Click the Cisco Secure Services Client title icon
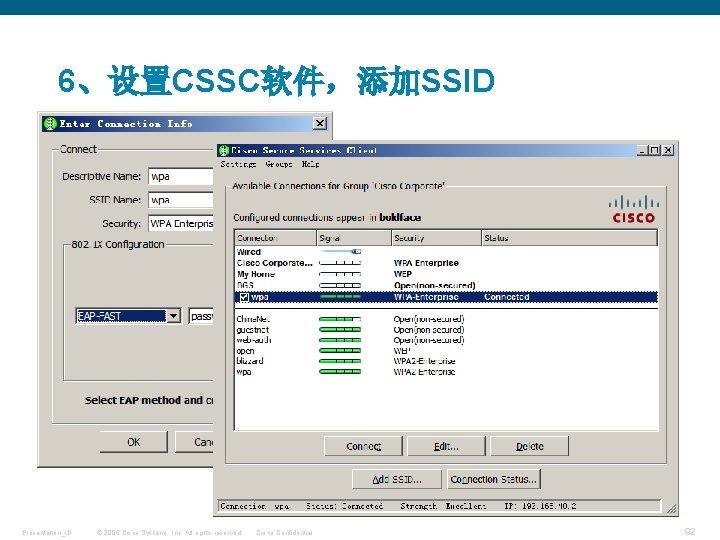The image size is (720, 540). [224, 150]
